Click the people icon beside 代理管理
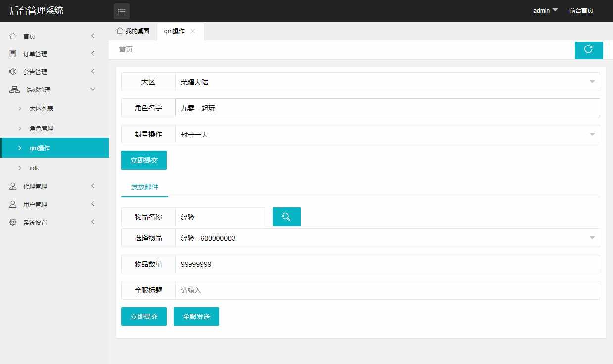Screen dimensions: 613x364 pos(13,186)
